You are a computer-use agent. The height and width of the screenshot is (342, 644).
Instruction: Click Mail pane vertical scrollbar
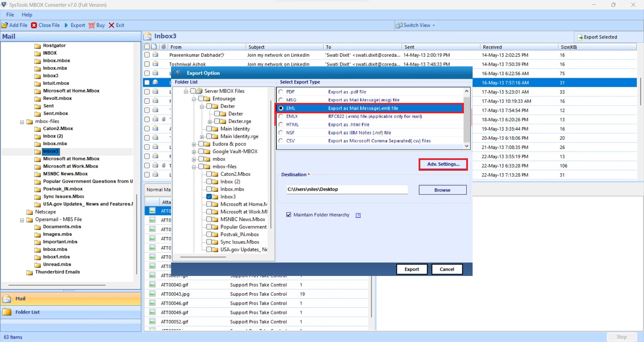tap(137, 235)
